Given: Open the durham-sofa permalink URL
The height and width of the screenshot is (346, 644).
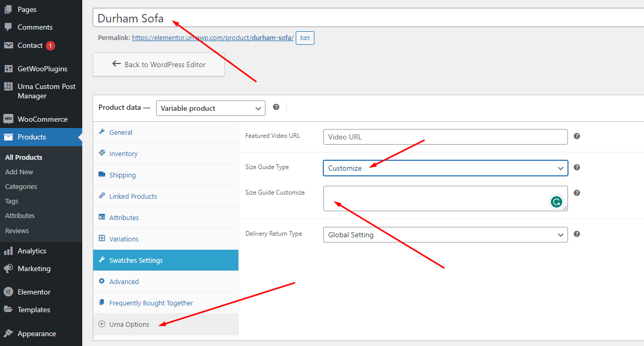Looking at the screenshot, I should click(x=213, y=38).
